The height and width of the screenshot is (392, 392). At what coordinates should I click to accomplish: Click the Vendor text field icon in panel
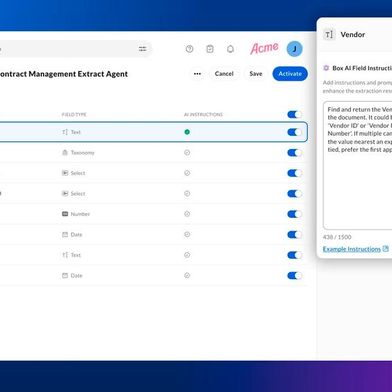(329, 35)
